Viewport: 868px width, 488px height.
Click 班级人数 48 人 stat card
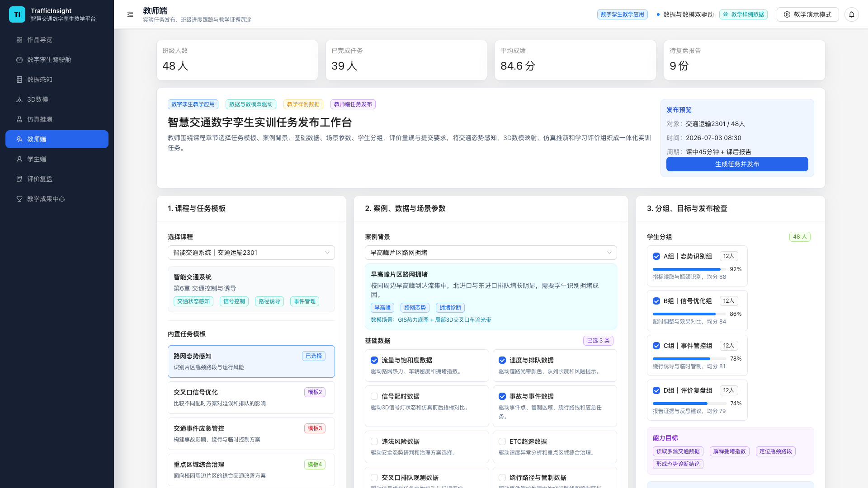237,60
